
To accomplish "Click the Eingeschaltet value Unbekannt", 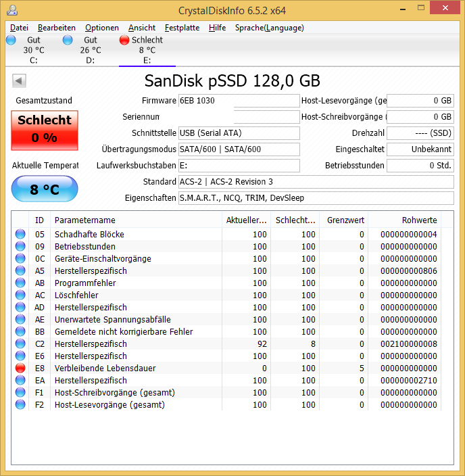I will pos(420,149).
